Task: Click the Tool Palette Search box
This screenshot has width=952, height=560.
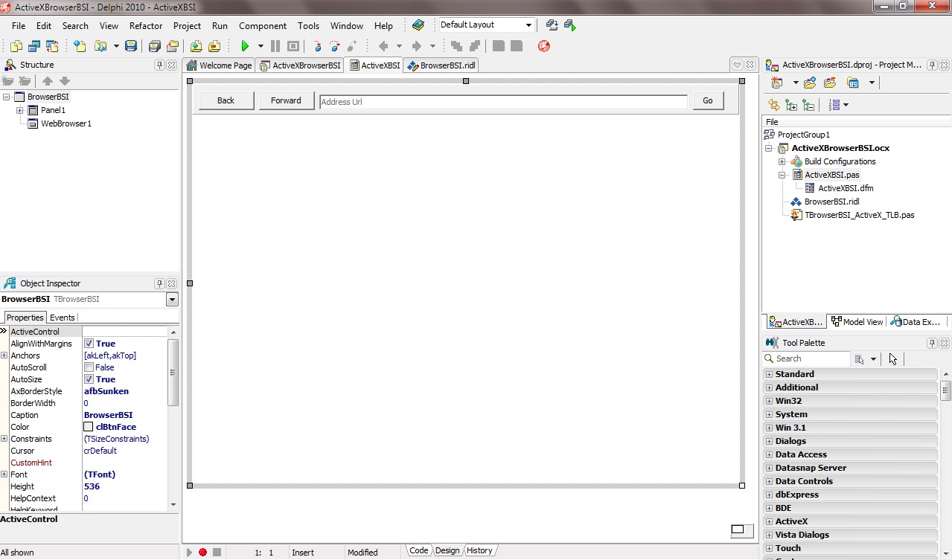Action: pos(807,358)
